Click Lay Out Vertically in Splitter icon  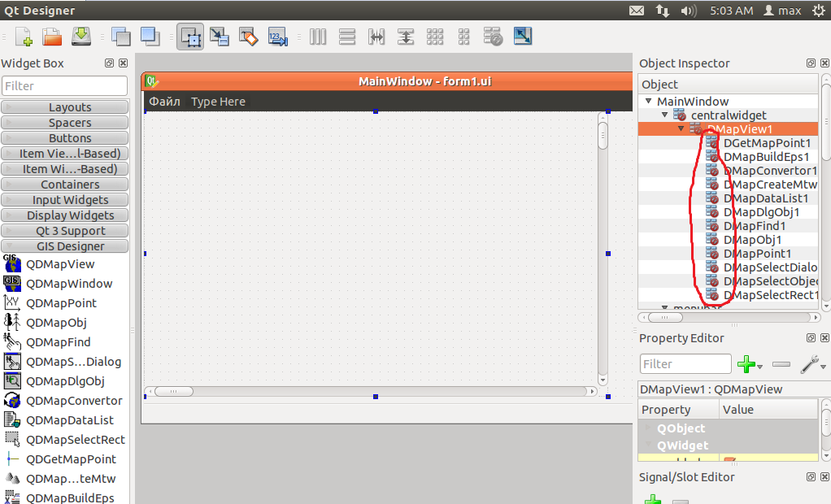[406, 37]
